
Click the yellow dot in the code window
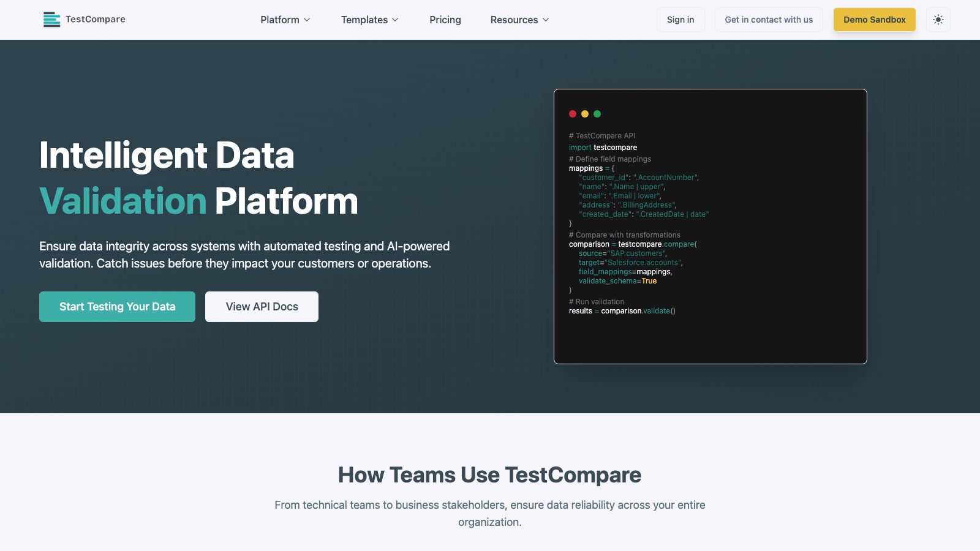584,114
